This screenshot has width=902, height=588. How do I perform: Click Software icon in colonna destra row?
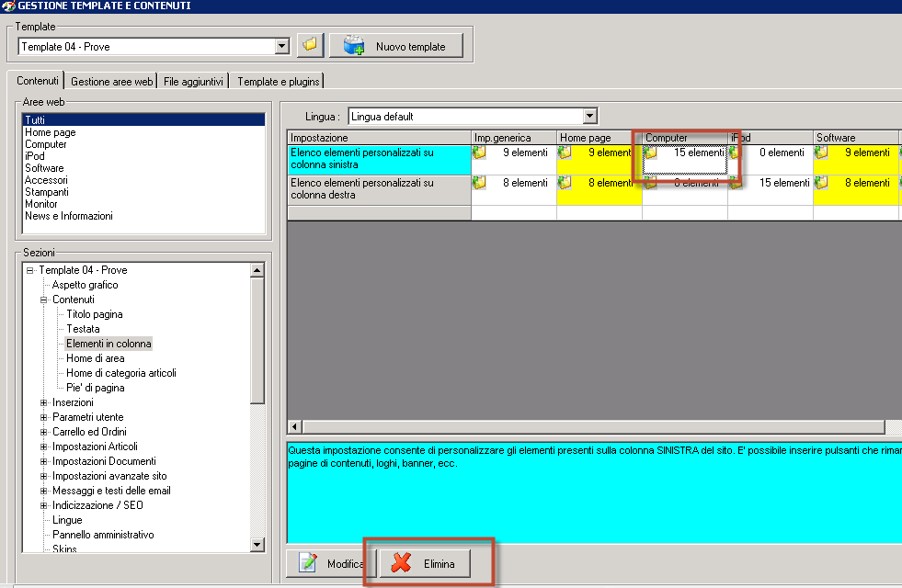[821, 184]
